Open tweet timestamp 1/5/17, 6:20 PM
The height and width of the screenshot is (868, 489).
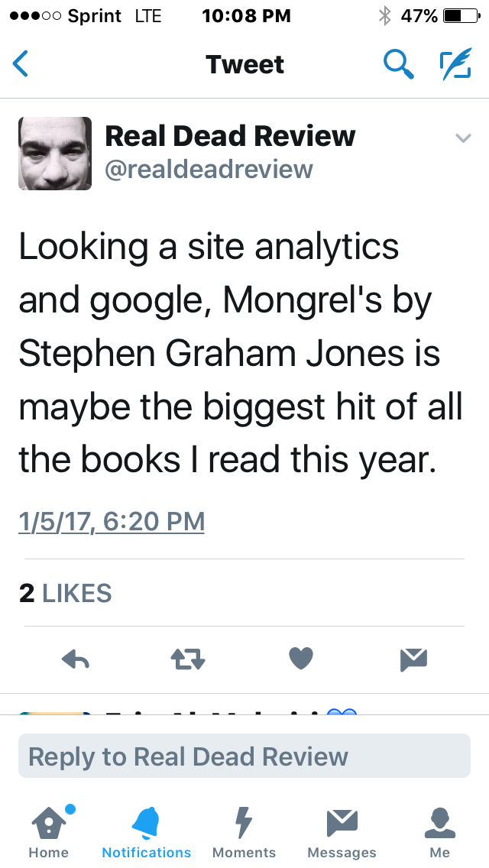pos(112,522)
